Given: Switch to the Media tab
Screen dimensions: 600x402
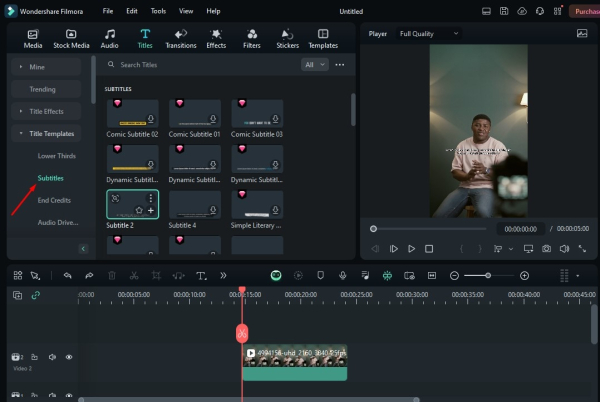Looking at the screenshot, I should coord(33,38).
